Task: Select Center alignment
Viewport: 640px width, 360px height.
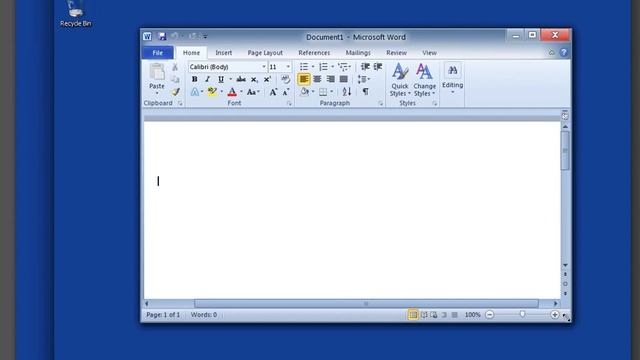Action: (x=317, y=79)
